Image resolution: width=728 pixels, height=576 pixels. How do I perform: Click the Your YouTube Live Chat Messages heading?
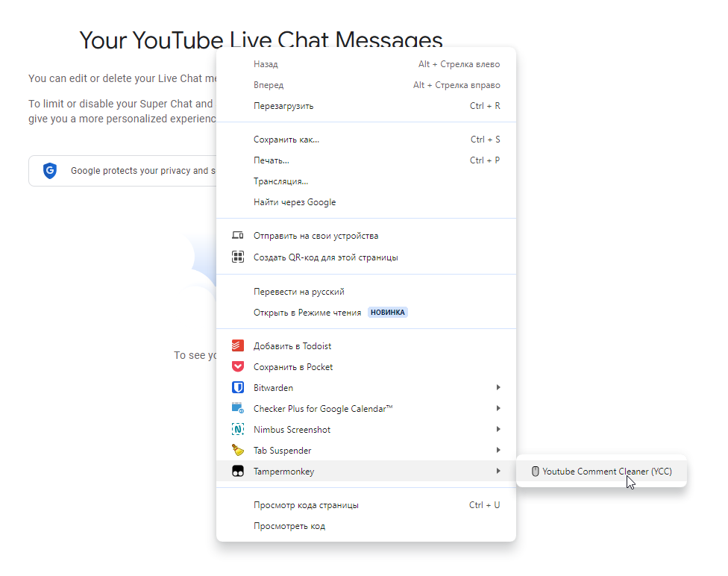tap(261, 40)
